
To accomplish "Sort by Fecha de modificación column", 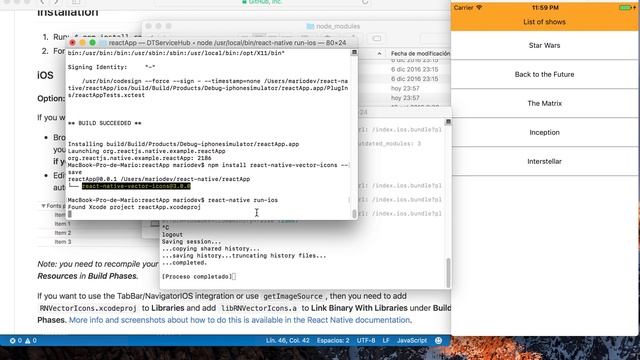I will click(420, 53).
